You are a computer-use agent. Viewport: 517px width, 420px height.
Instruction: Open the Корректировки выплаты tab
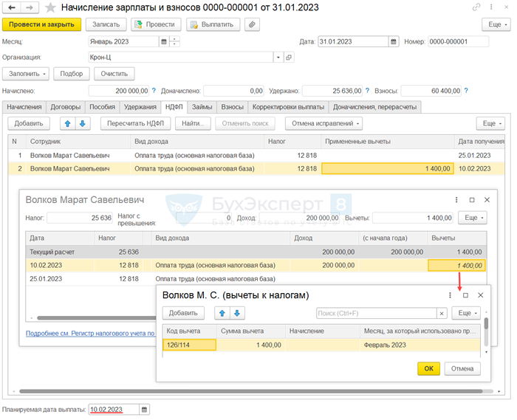click(x=288, y=107)
